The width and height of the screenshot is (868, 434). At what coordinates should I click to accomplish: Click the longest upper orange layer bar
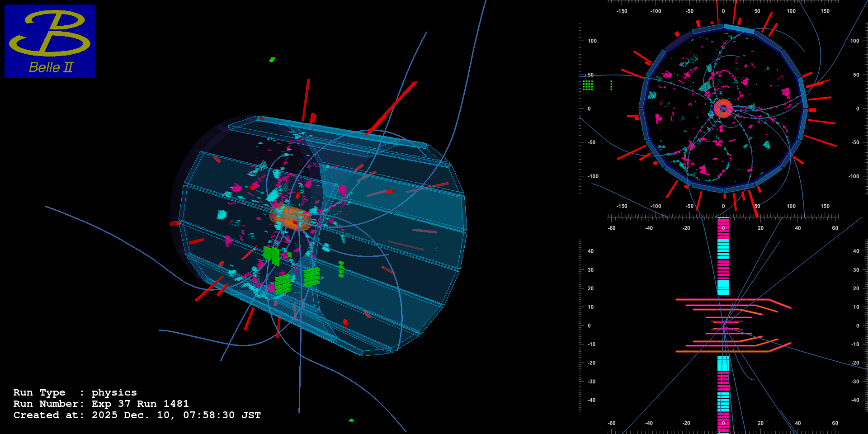722,299
